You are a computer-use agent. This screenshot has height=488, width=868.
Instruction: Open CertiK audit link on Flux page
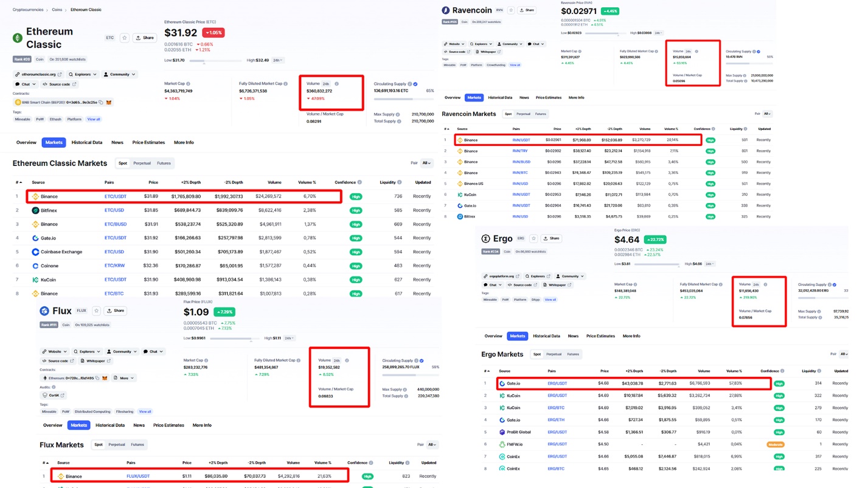(x=54, y=396)
